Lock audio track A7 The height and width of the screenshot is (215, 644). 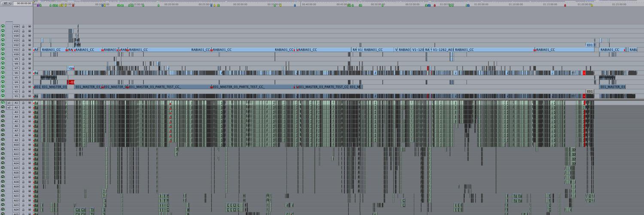pos(24,131)
